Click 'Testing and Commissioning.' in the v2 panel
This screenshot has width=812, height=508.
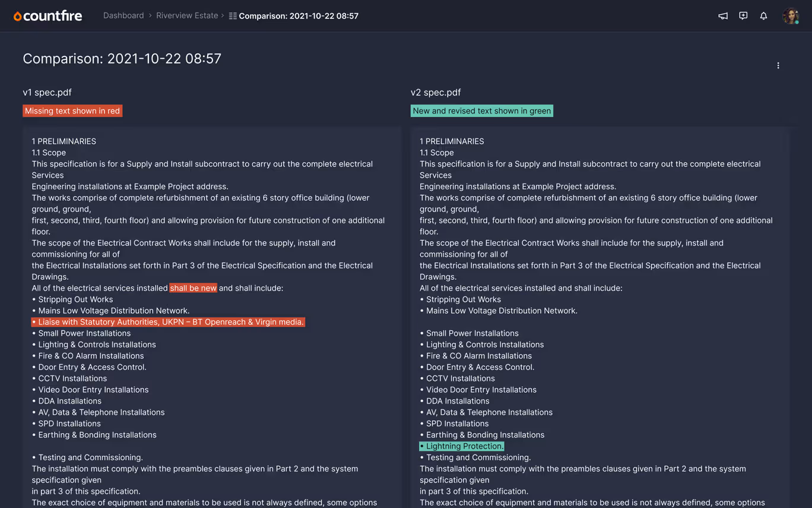tap(478, 457)
